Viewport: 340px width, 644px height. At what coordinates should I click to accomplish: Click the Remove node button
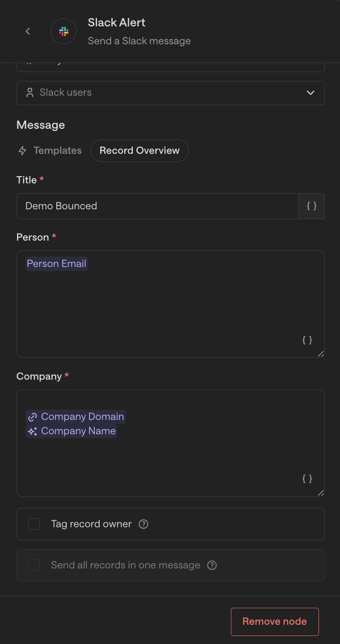[x=275, y=622]
